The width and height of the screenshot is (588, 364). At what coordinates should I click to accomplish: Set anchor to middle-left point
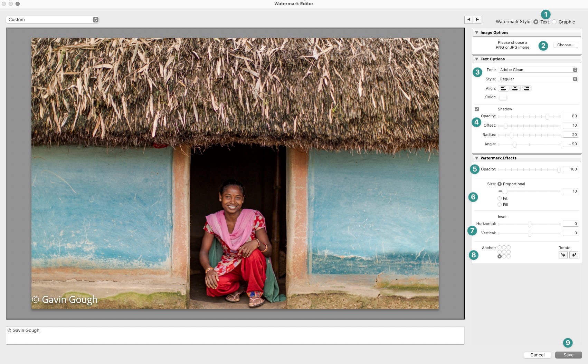tap(500, 252)
